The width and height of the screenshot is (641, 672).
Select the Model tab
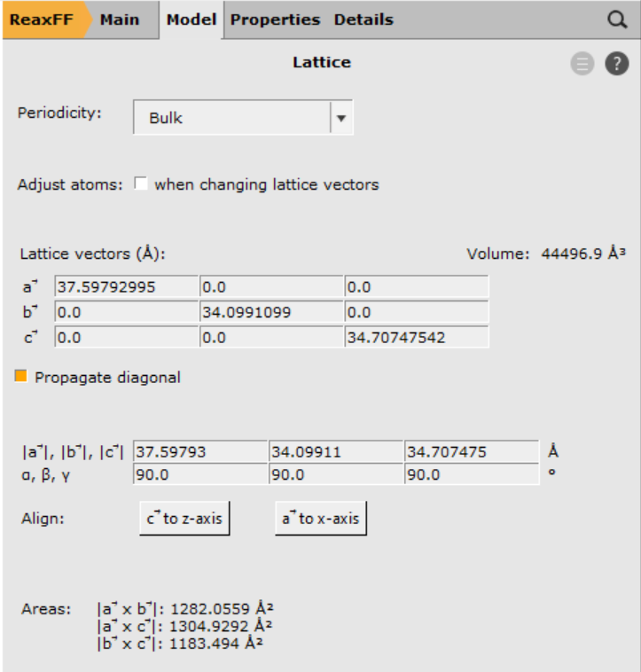192,20
